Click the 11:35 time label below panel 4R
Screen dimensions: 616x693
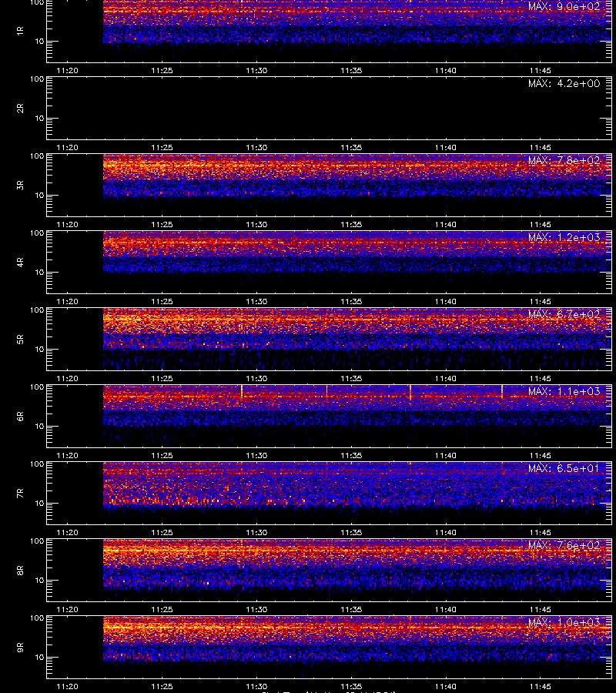pyautogui.click(x=351, y=301)
